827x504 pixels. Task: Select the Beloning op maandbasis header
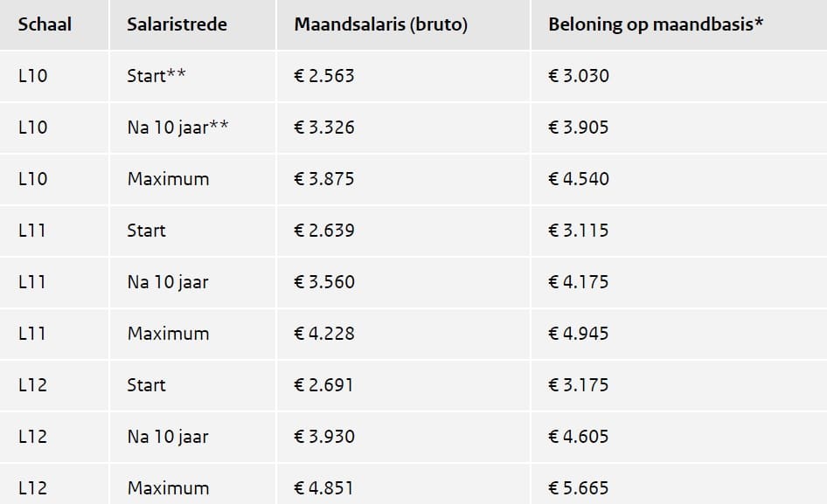[x=656, y=24]
